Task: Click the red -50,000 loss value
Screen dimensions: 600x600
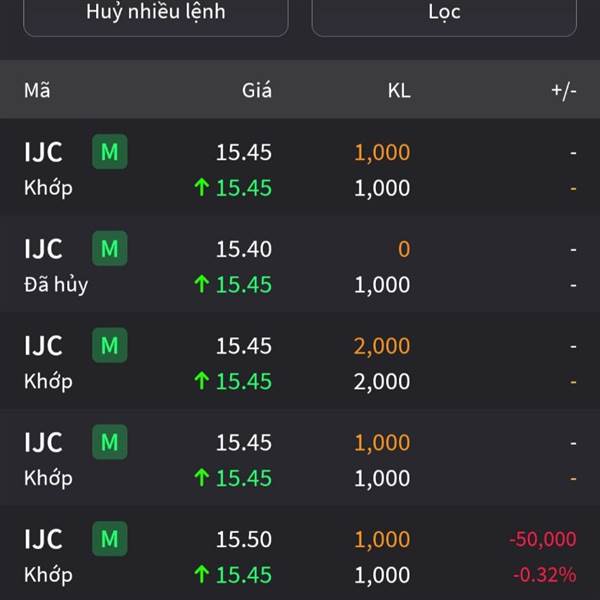Action: click(x=542, y=540)
